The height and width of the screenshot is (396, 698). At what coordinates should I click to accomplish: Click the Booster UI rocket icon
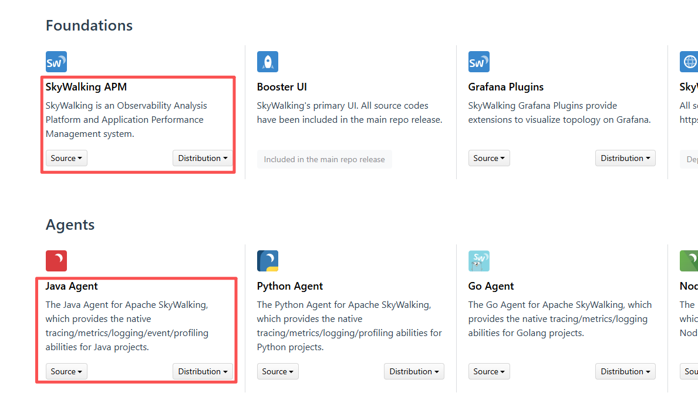tap(268, 61)
